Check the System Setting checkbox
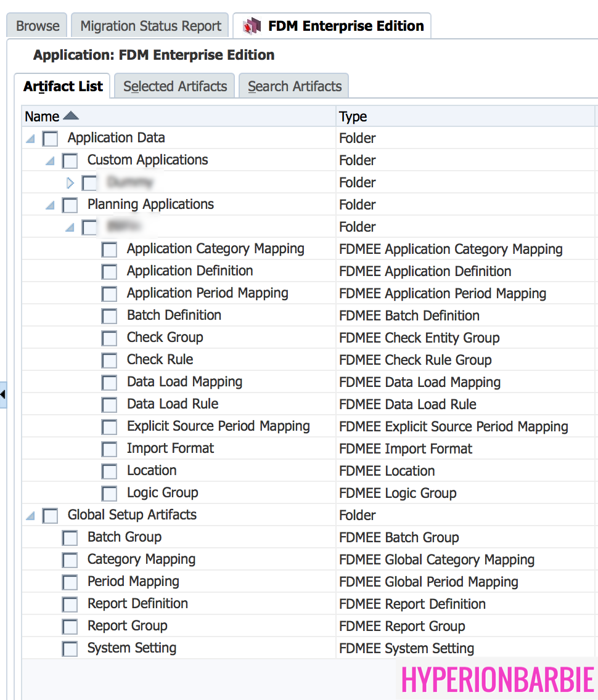This screenshot has height=700, width=598. pos(70,649)
